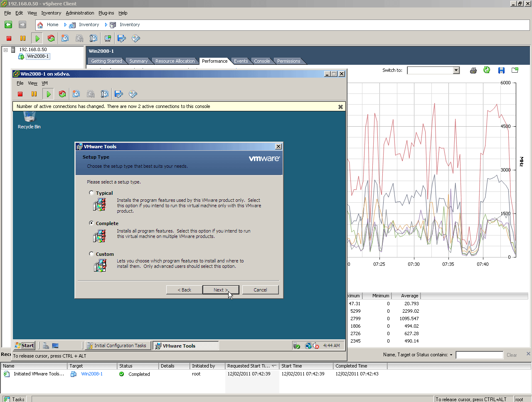Cancel the VMware Tools installer
Screen dimensions: 532x402
260,290
